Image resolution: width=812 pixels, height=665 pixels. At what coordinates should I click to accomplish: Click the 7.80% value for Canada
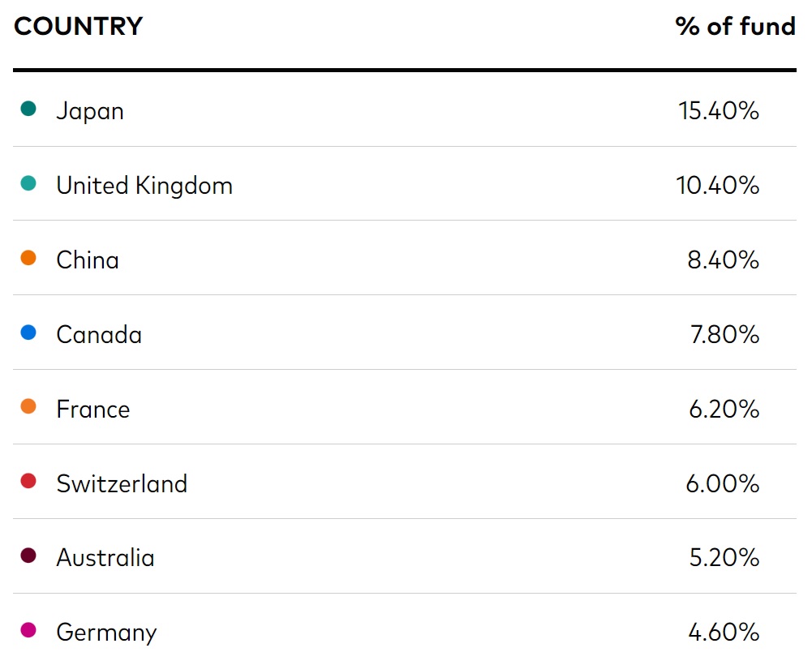pos(724,335)
